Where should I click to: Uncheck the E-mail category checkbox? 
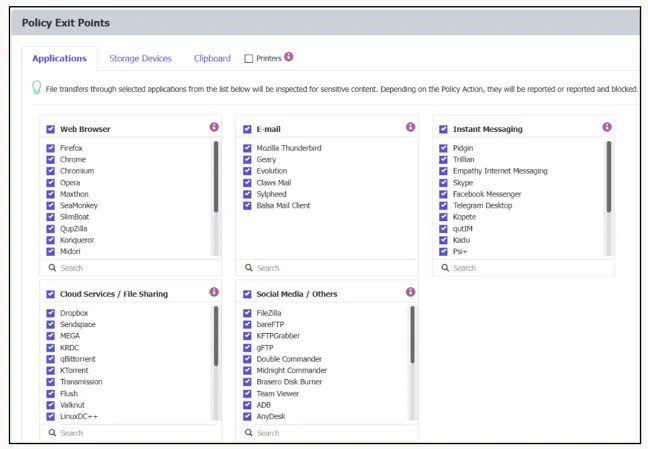(x=247, y=129)
